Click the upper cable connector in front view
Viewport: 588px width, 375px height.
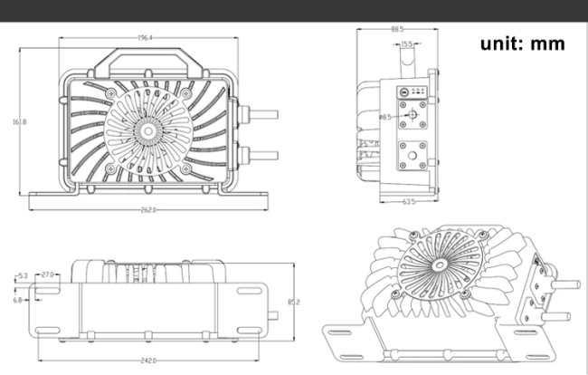(x=258, y=114)
